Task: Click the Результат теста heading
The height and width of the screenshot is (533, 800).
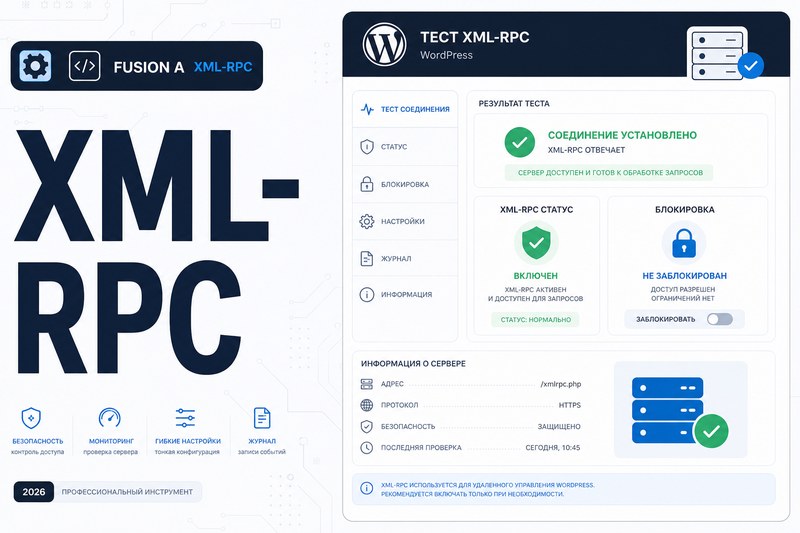Action: pos(514,104)
